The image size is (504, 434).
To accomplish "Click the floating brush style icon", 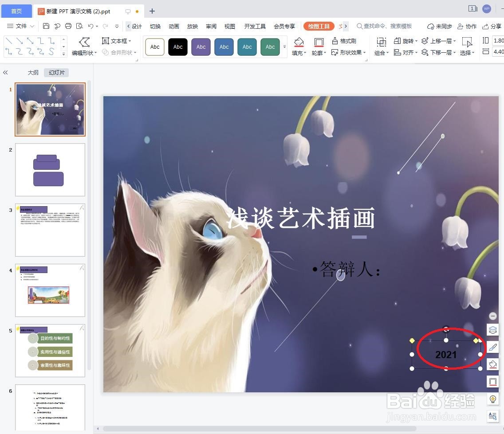I will [x=493, y=347].
